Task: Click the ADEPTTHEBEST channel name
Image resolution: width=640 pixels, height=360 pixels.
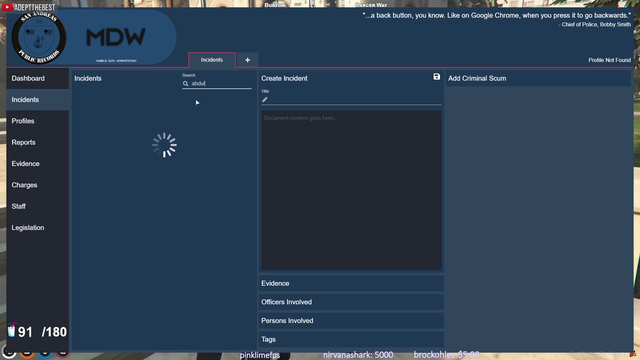Action: pos(34,7)
